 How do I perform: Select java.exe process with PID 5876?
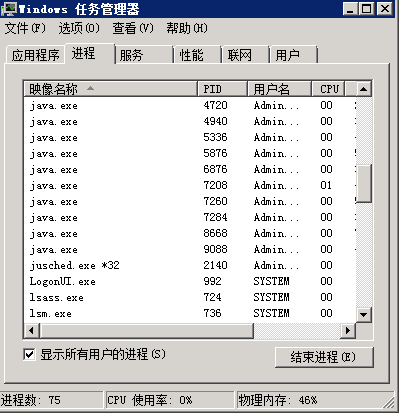(x=190, y=154)
